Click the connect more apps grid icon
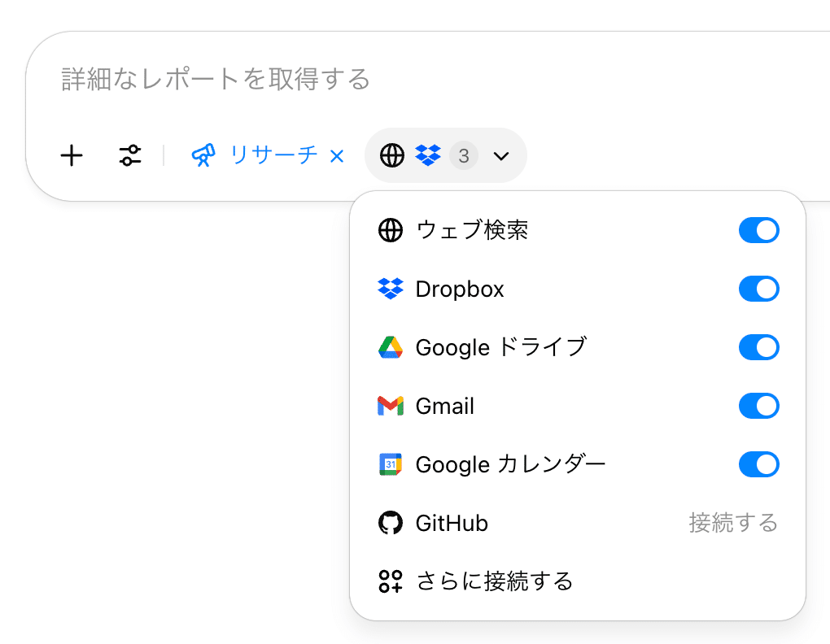830x644 pixels. coord(391,581)
